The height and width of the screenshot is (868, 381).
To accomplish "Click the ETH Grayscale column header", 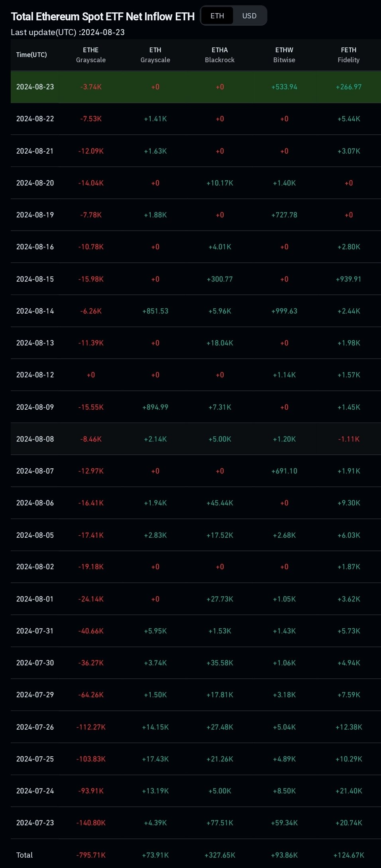I will pos(155,55).
